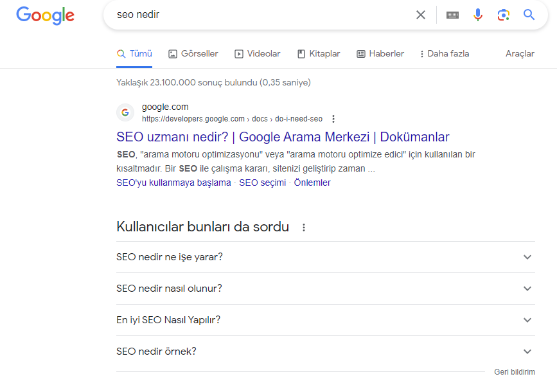Follow the "SEO seçimi" sitelink
Image resolution: width=557 pixels, height=392 pixels.
(262, 183)
